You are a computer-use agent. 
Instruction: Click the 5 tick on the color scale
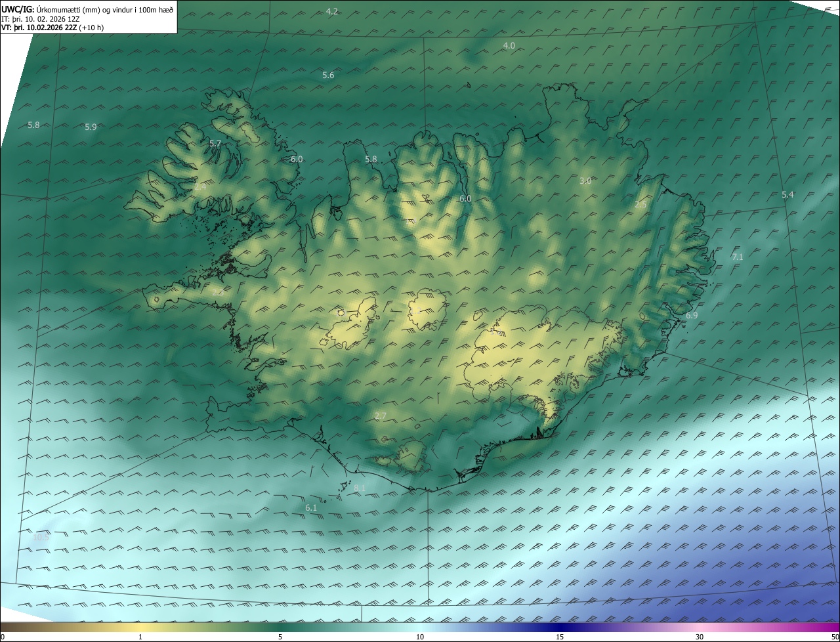[x=280, y=637]
